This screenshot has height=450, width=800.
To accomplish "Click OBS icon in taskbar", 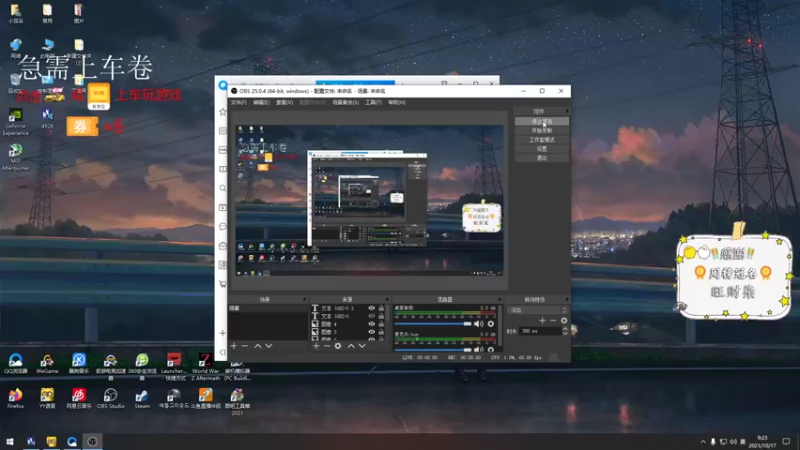I will (92, 441).
